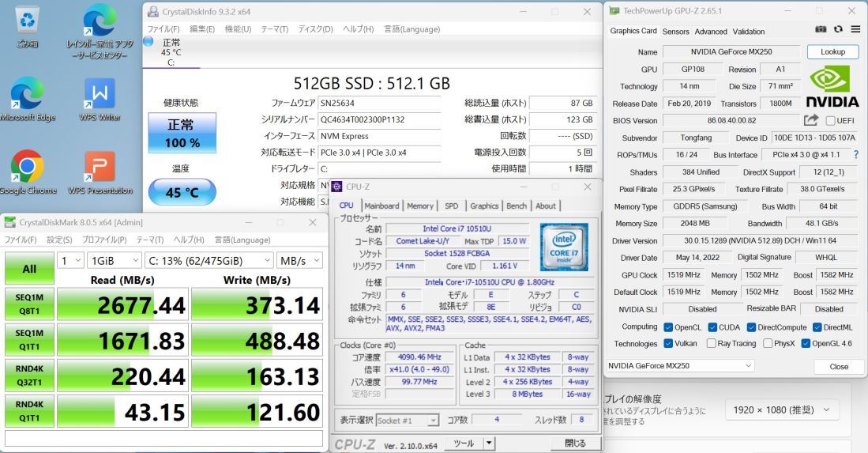
Task: Toggle the OpenGL 4.6 checkbox
Action: tap(806, 343)
